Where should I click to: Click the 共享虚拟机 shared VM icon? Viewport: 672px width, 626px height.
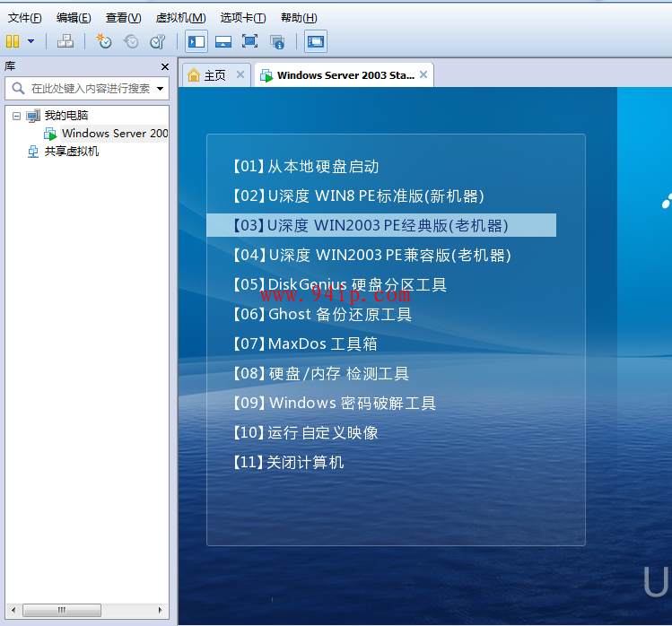(33, 152)
